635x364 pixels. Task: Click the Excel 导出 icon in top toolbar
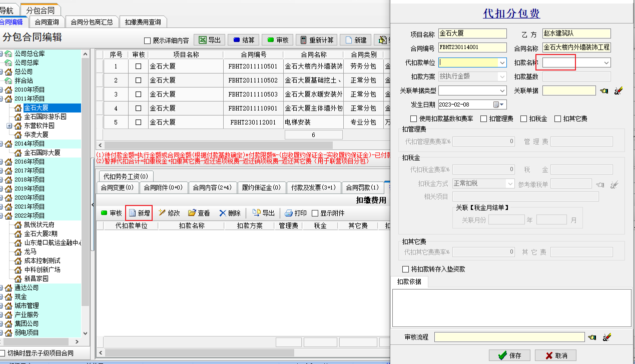pyautogui.click(x=202, y=40)
